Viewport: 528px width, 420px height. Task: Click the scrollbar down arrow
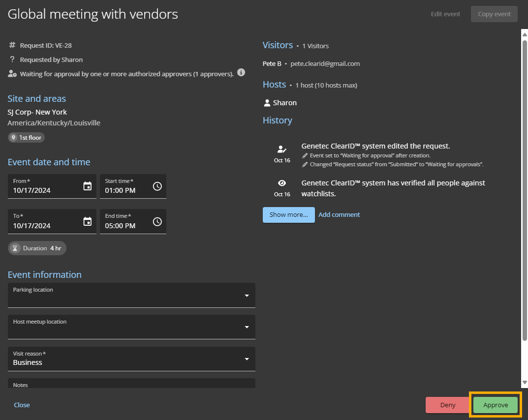[x=525, y=383]
